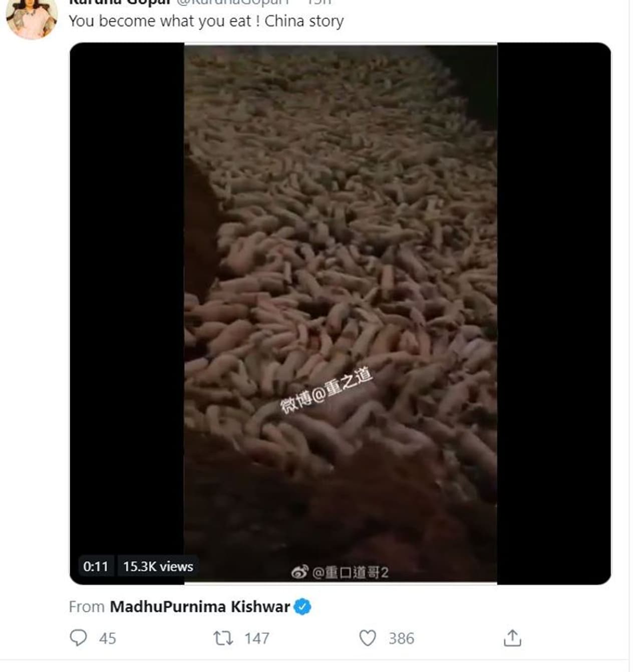
Task: Click the diagonal 微博@重之道 watermark
Action: [x=326, y=390]
